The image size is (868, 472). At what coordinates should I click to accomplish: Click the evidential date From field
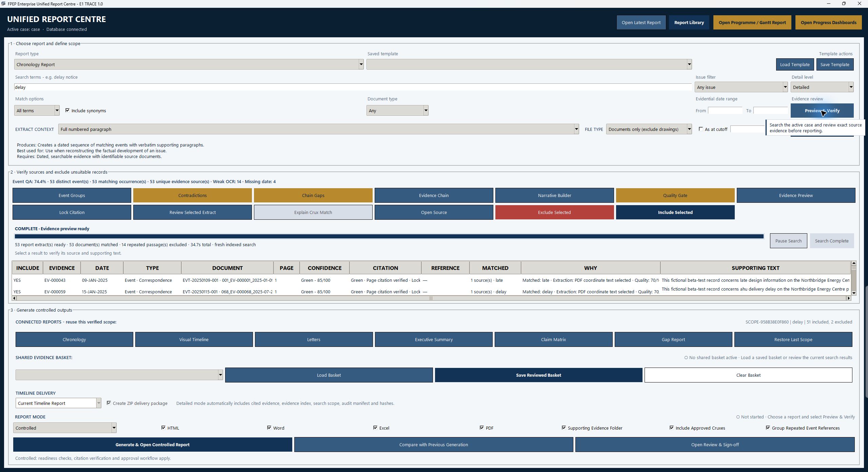click(725, 111)
